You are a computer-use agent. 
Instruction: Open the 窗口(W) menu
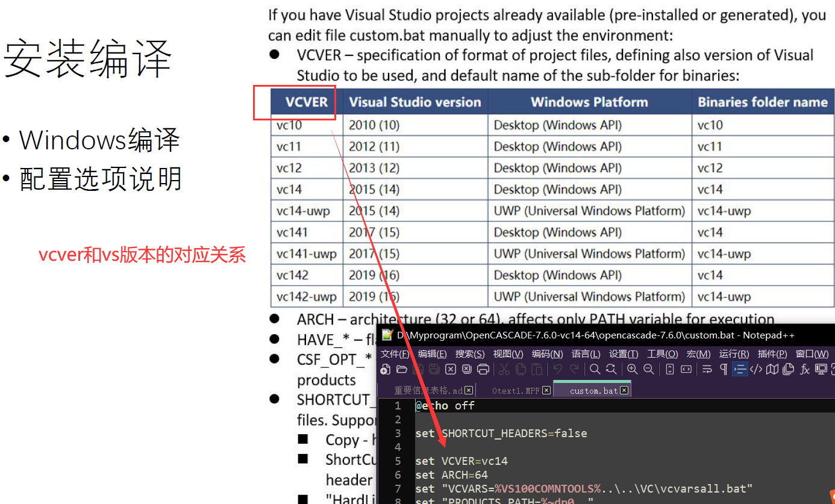(x=812, y=354)
